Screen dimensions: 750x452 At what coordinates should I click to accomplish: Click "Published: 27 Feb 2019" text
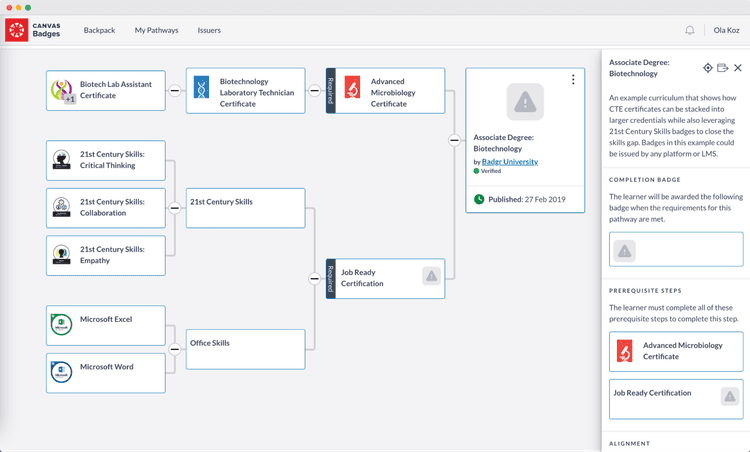tap(527, 199)
